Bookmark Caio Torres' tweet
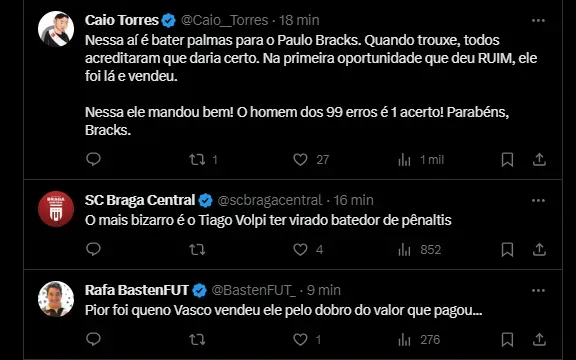Screen dimensions: 576x360 [507, 159]
